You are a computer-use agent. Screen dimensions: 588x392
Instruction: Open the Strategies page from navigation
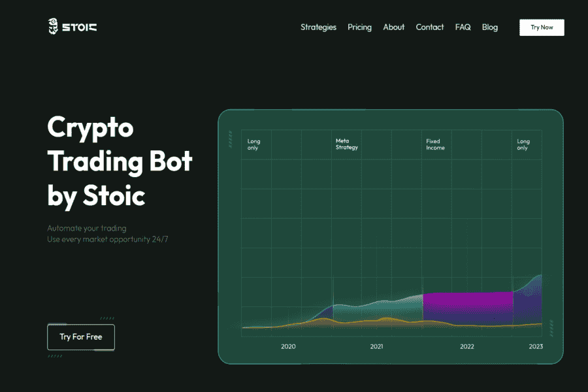(x=318, y=27)
